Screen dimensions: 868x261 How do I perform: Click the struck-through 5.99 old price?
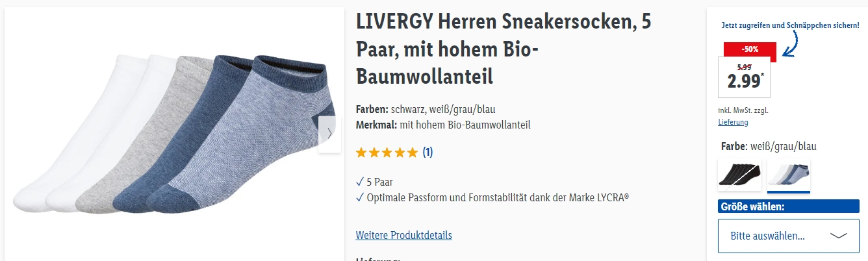pos(744,67)
